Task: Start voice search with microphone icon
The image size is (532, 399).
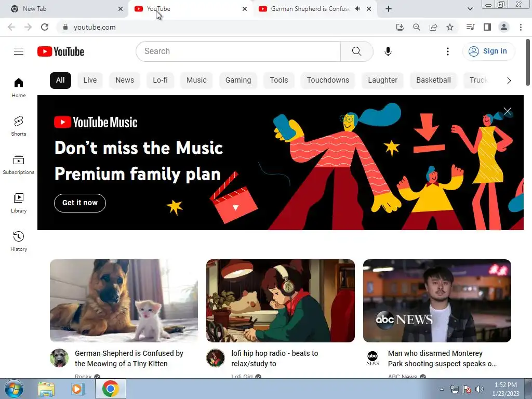Action: 388,51
